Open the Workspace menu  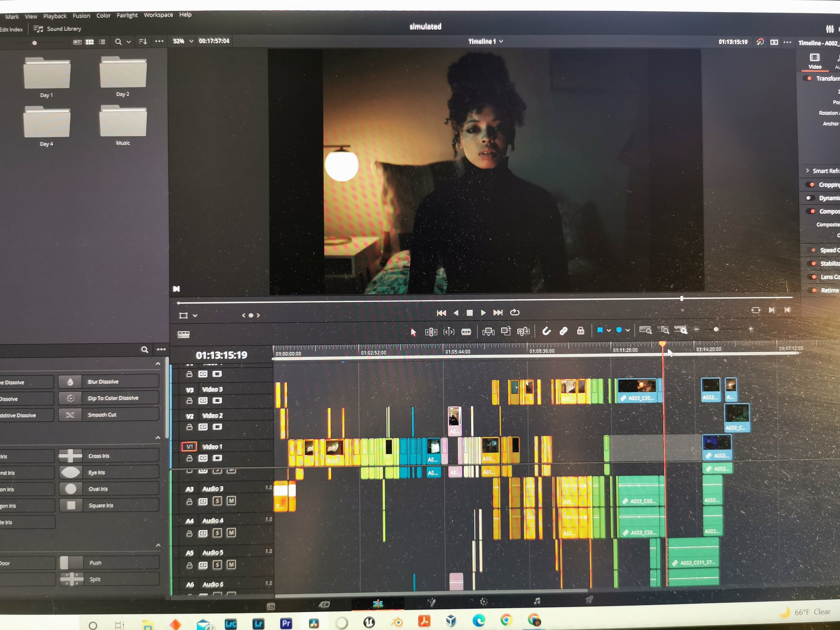click(158, 15)
